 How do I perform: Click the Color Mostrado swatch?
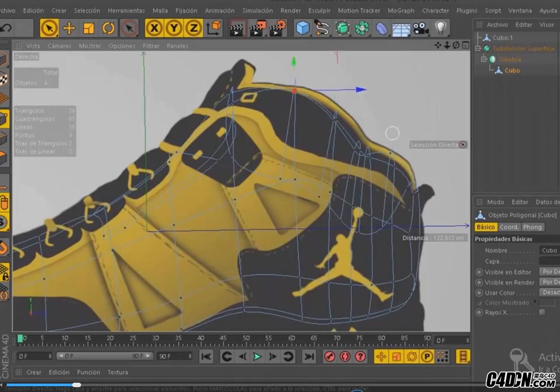(547, 302)
